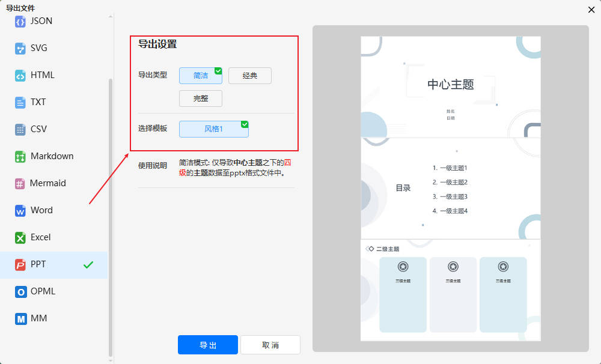
Task: Select the 风格1 template option
Action: pos(213,129)
